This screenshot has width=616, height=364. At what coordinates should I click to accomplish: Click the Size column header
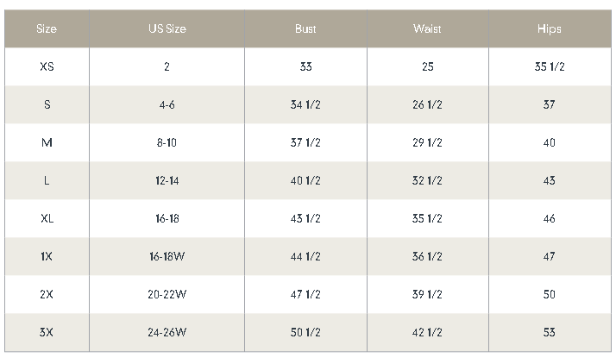click(47, 28)
